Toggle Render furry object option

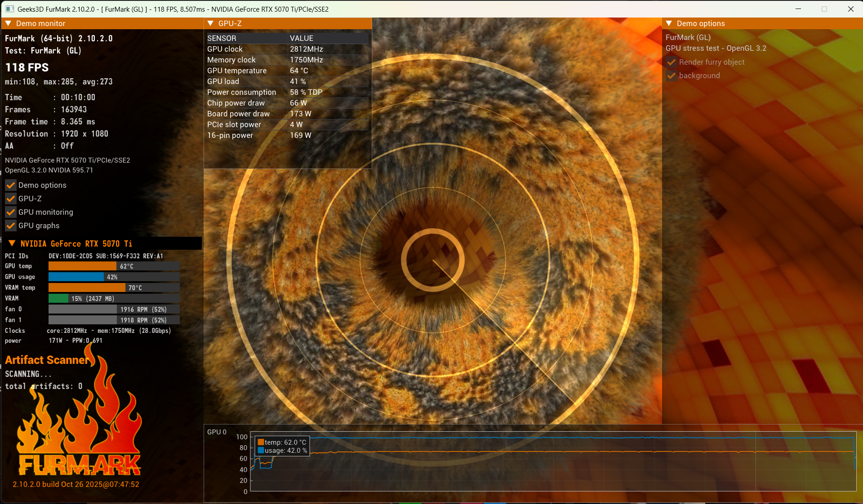point(672,62)
